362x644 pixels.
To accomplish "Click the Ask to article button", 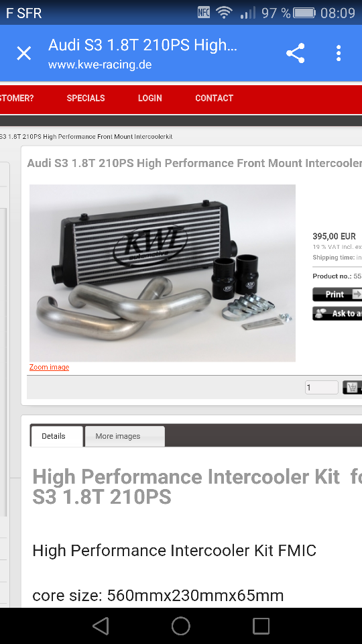I will click(337, 313).
